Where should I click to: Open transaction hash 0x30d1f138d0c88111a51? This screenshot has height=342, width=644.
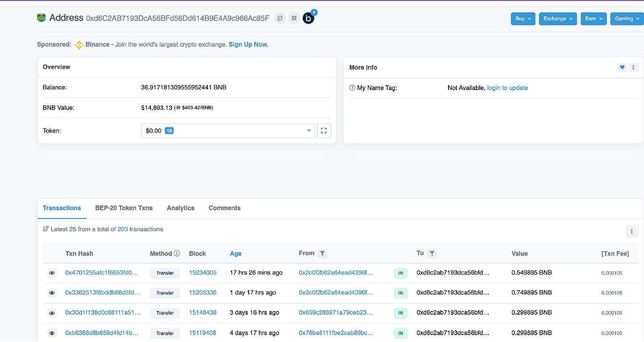(x=103, y=313)
